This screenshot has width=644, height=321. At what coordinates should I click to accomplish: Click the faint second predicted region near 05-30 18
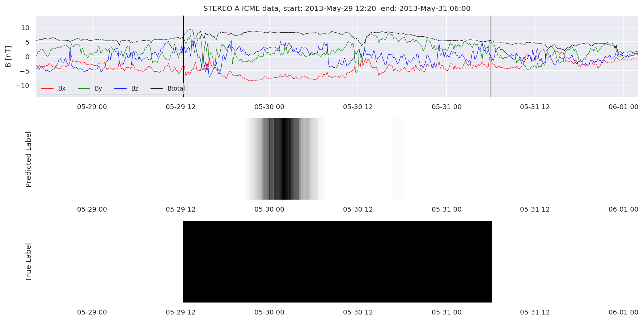399,159
